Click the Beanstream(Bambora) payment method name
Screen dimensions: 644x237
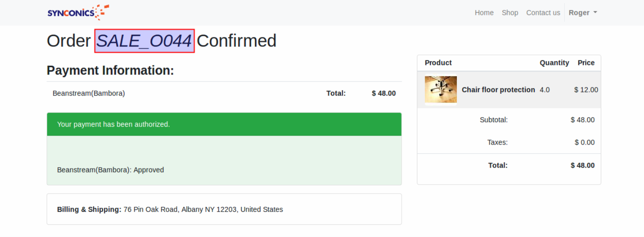click(89, 93)
